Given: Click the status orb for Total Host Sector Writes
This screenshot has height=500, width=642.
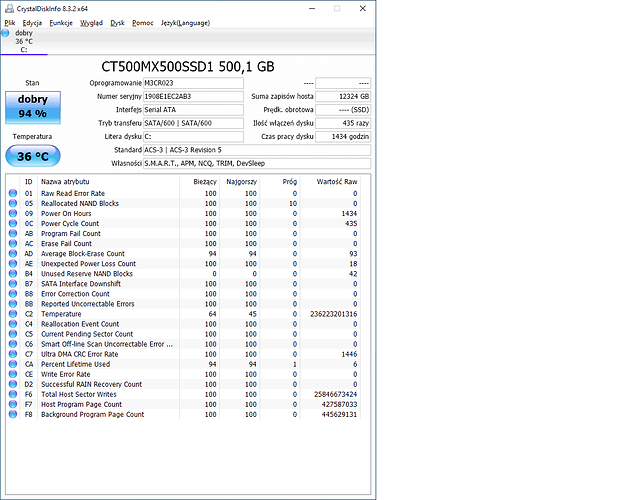Looking at the screenshot, I should pos(13,394).
